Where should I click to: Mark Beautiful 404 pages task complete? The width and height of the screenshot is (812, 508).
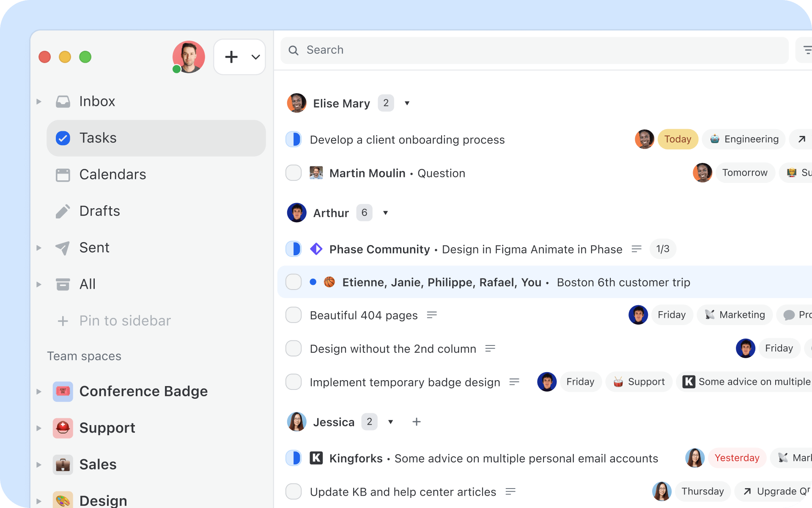[x=294, y=315]
